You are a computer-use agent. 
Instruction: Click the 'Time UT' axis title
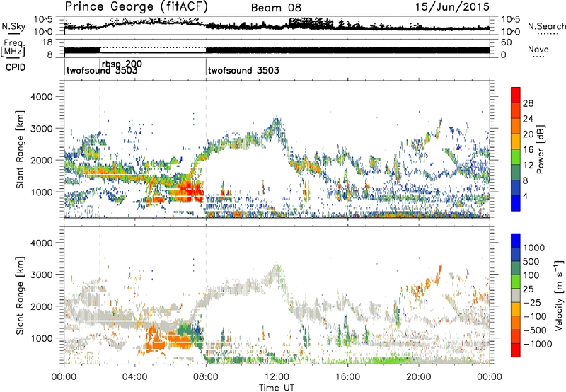[x=277, y=388]
